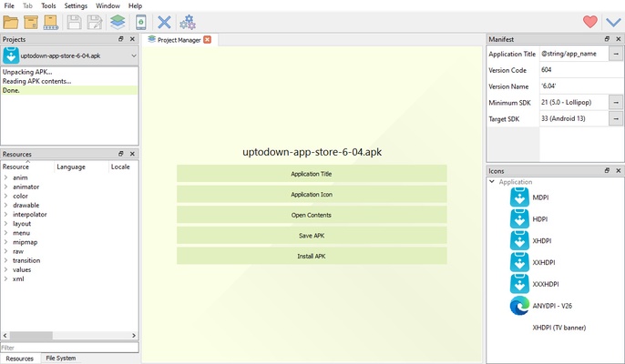Close the Manifest panel

tap(619, 39)
